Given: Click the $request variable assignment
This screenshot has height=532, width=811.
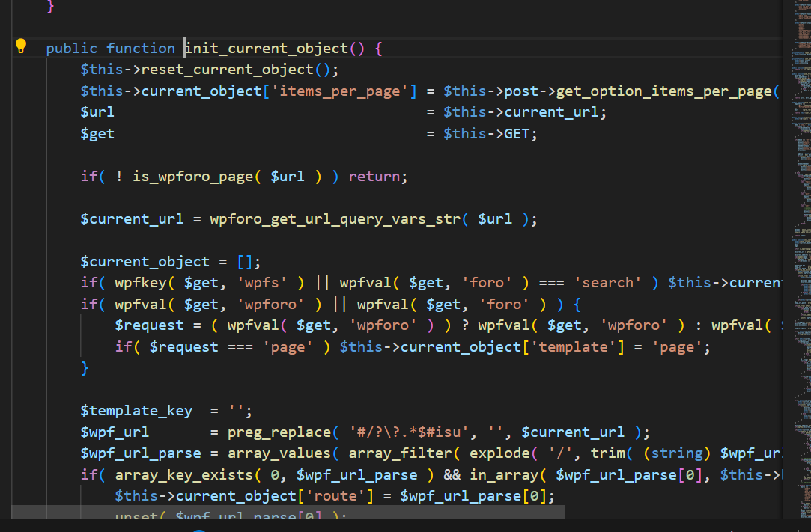Looking at the screenshot, I should [150, 325].
